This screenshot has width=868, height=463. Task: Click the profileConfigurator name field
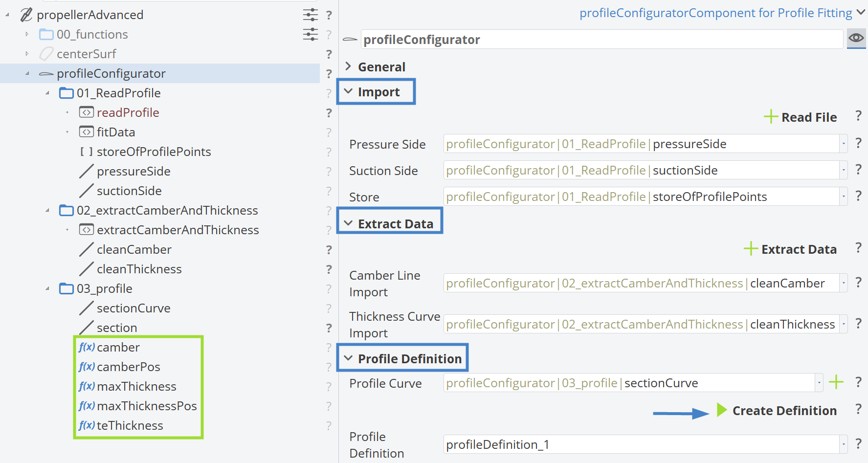pyautogui.click(x=602, y=39)
